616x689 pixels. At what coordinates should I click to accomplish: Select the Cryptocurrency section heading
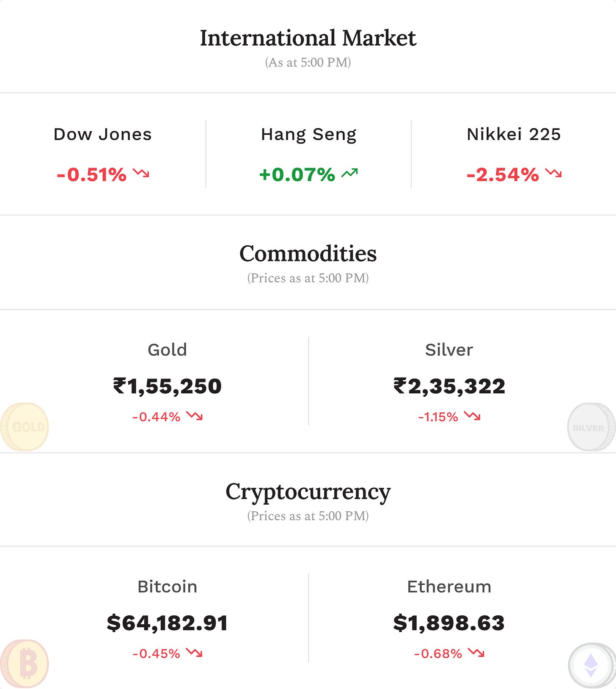[x=308, y=492]
